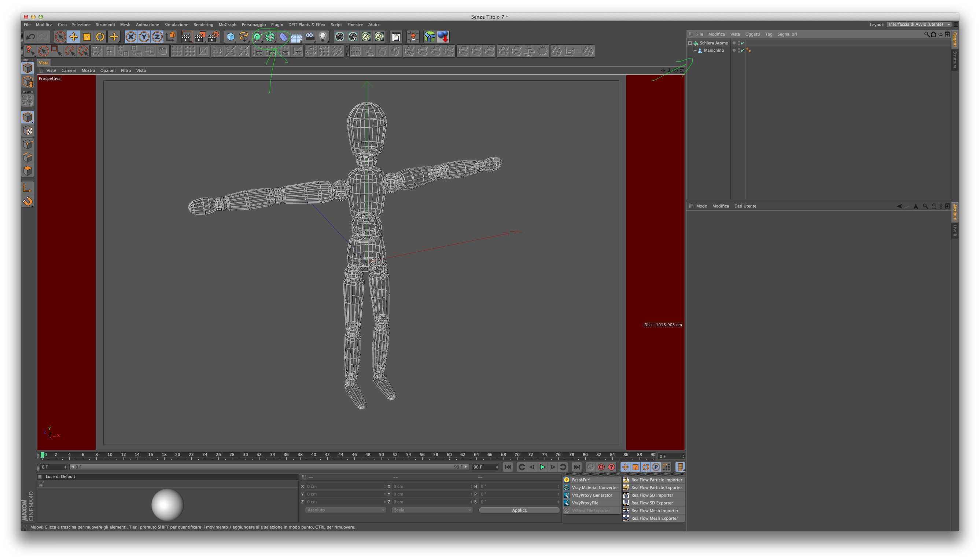Screen dimensions: 980x560
Task: Click the Applica button
Action: pos(519,511)
